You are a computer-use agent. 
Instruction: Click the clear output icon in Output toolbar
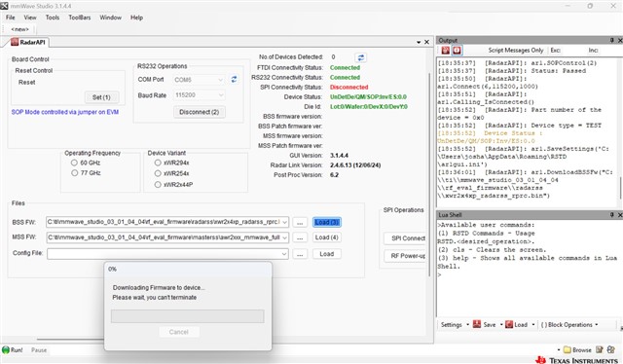[x=457, y=50]
